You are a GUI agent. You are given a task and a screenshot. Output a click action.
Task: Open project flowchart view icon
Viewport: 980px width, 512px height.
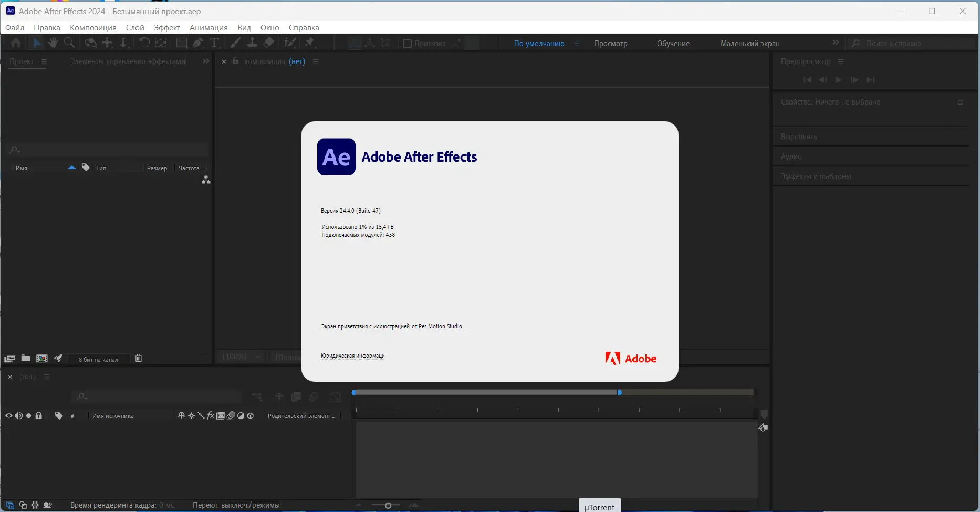pos(206,180)
